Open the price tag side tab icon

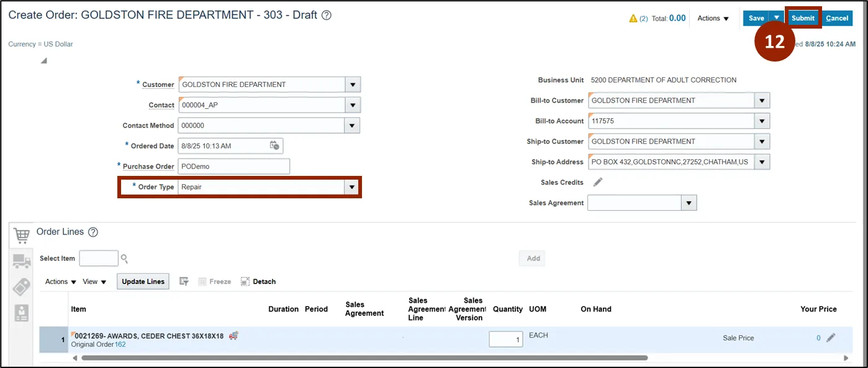[x=22, y=287]
